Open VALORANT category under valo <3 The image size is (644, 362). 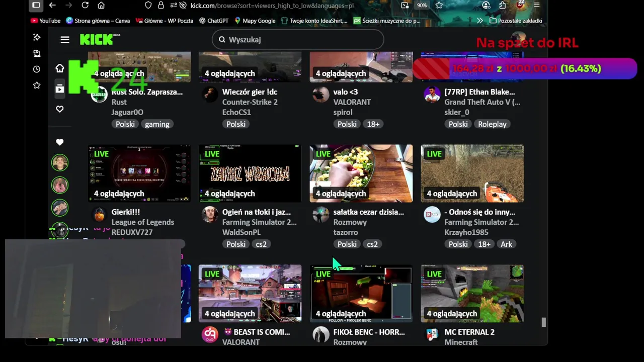(x=352, y=102)
